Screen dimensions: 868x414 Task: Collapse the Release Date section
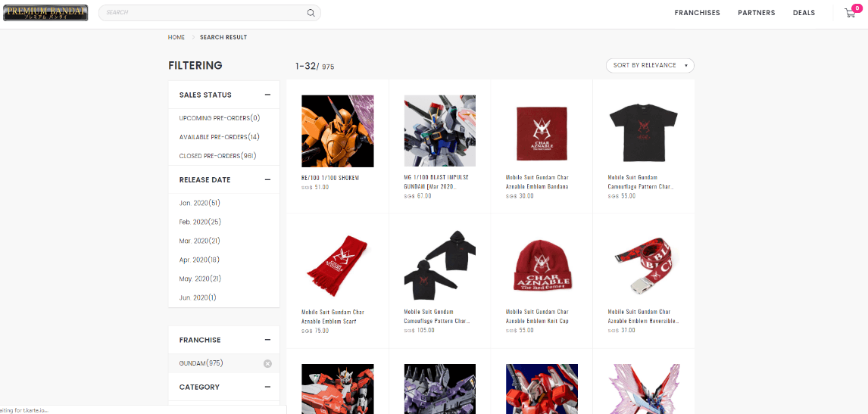[267, 179]
